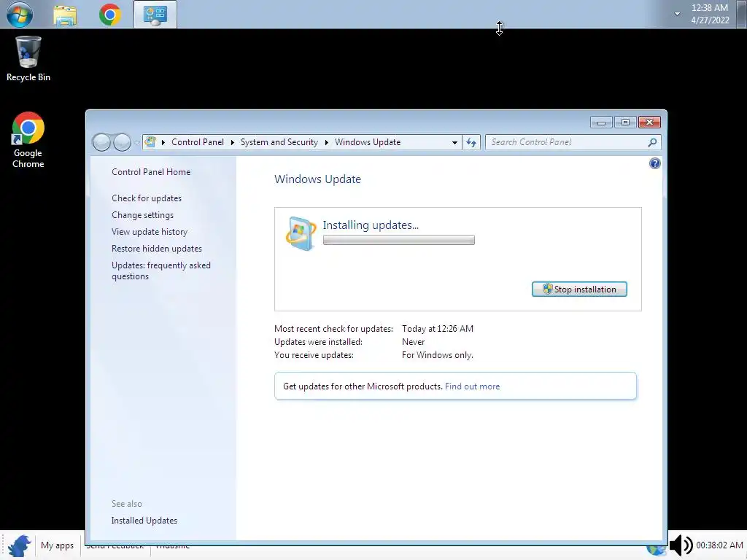Image resolution: width=747 pixels, height=560 pixels.
Task: Open the Recycle Bin desktop icon
Action: [x=28, y=59]
